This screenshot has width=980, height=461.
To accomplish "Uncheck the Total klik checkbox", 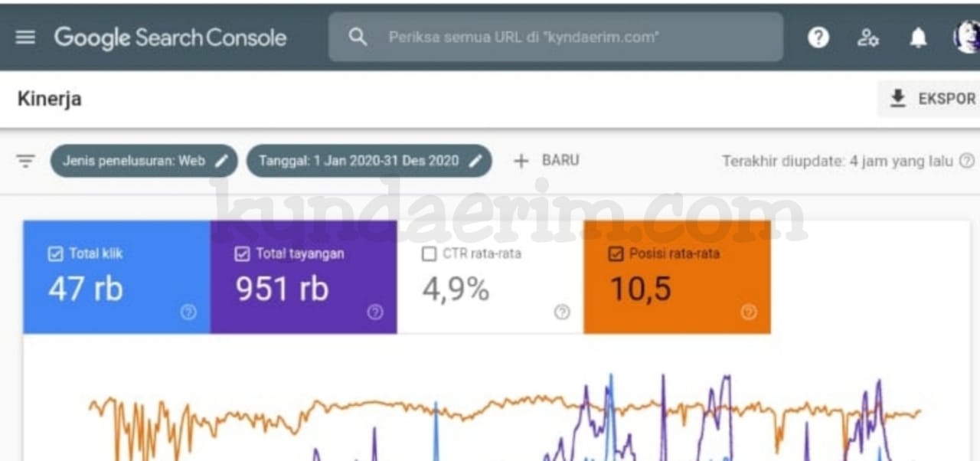I will (55, 254).
